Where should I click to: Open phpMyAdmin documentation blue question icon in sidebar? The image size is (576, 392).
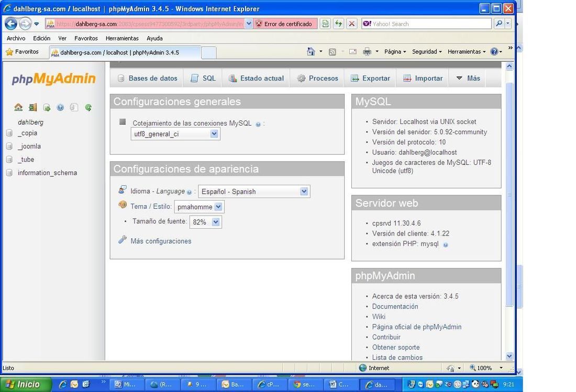[60, 107]
